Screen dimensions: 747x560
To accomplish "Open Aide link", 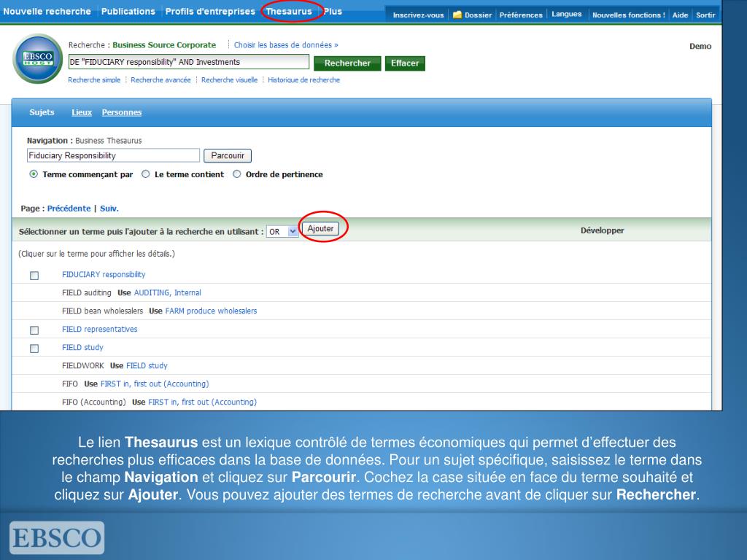I will click(680, 15).
